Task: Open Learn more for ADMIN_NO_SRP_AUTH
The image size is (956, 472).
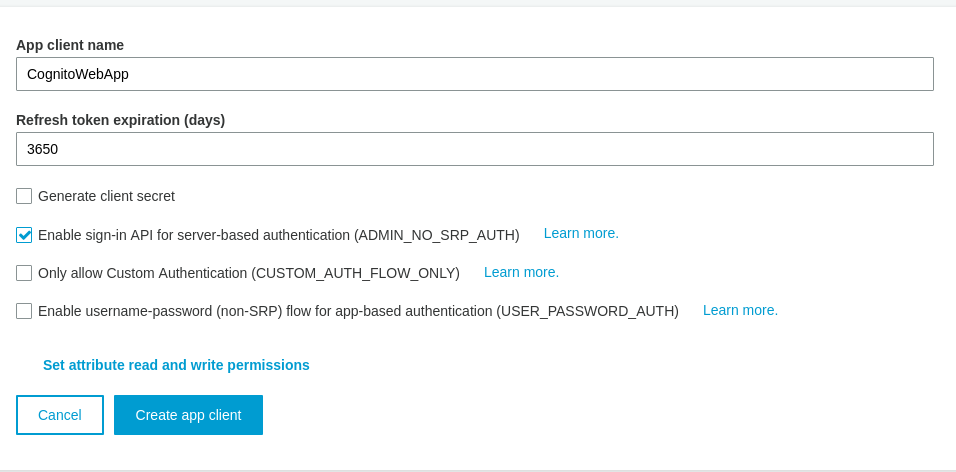Action: pyautogui.click(x=581, y=234)
